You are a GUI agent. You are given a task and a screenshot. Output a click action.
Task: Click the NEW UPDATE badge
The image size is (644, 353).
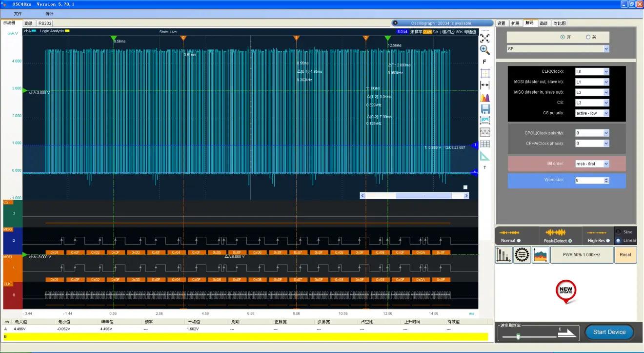pyautogui.click(x=566, y=291)
